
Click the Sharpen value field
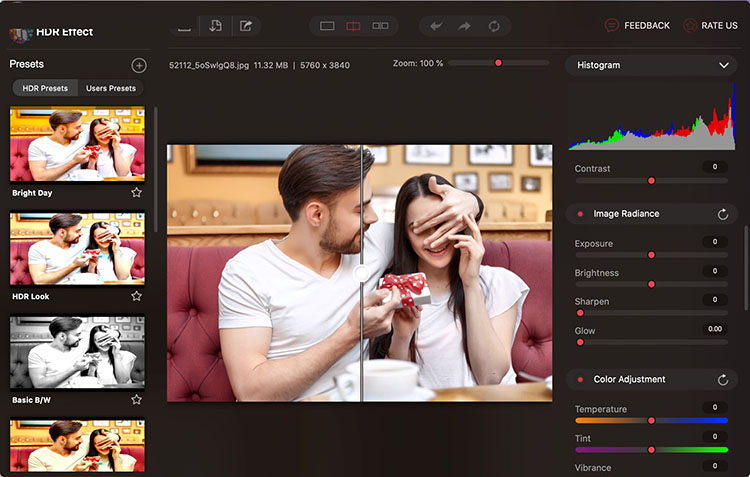[715, 300]
